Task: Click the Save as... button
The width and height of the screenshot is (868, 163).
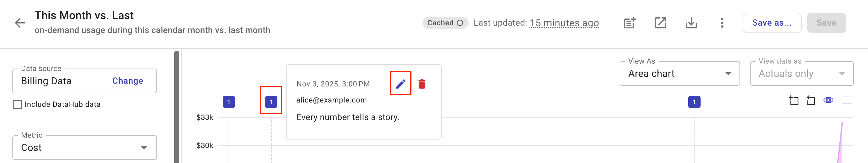Action: click(772, 23)
